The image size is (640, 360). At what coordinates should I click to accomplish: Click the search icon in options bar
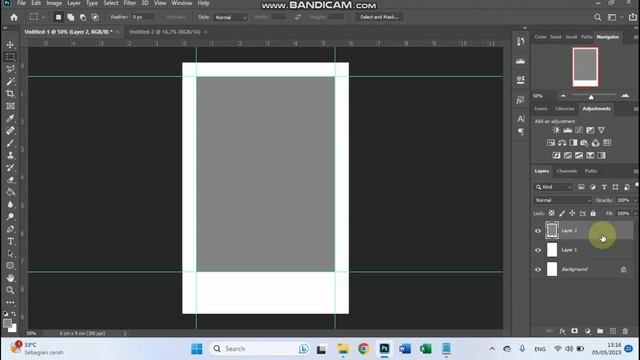coord(598,17)
